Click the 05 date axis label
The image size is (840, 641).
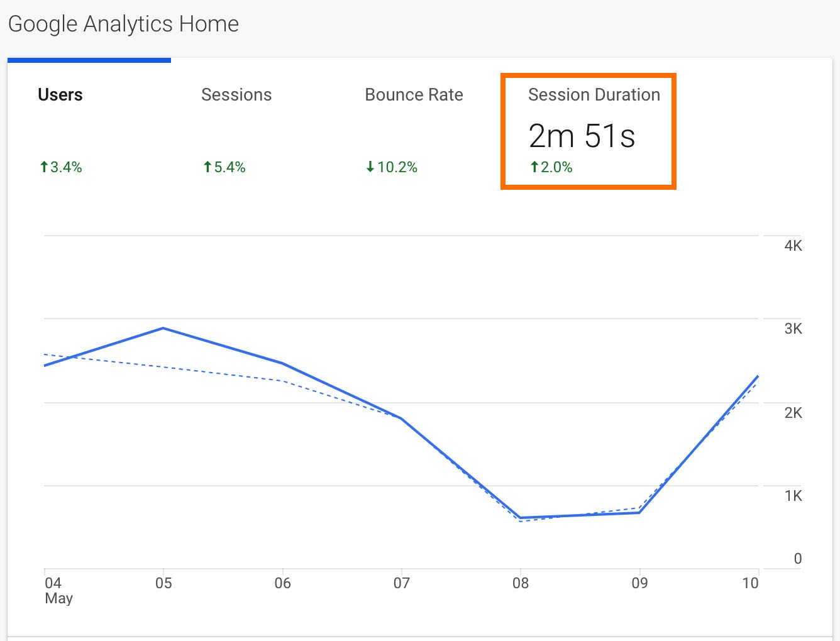(x=163, y=583)
